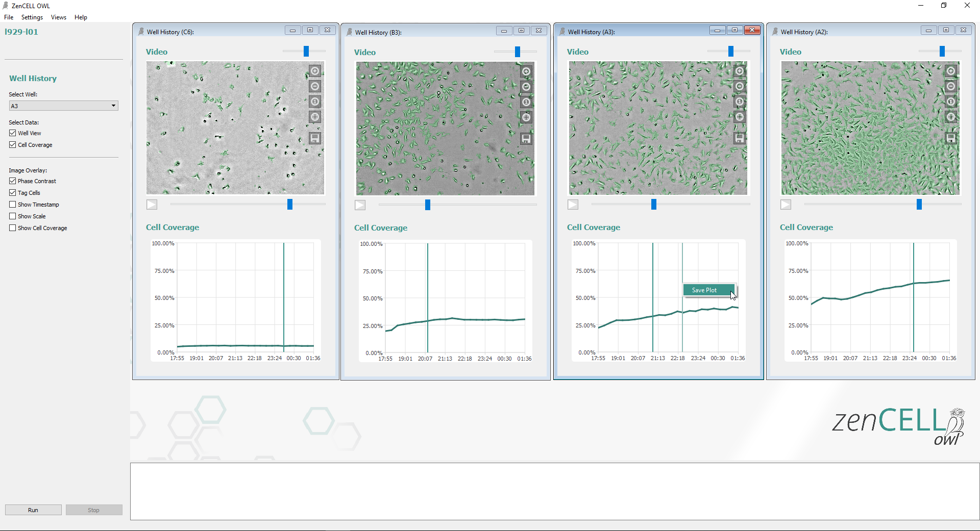Screen dimensions: 980x531
Task: Fit the A2 well video to view
Action: tap(951, 117)
